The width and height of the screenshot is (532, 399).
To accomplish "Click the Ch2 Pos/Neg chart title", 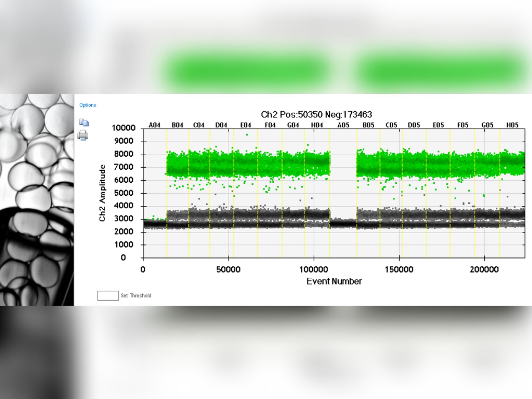I will (x=316, y=114).
